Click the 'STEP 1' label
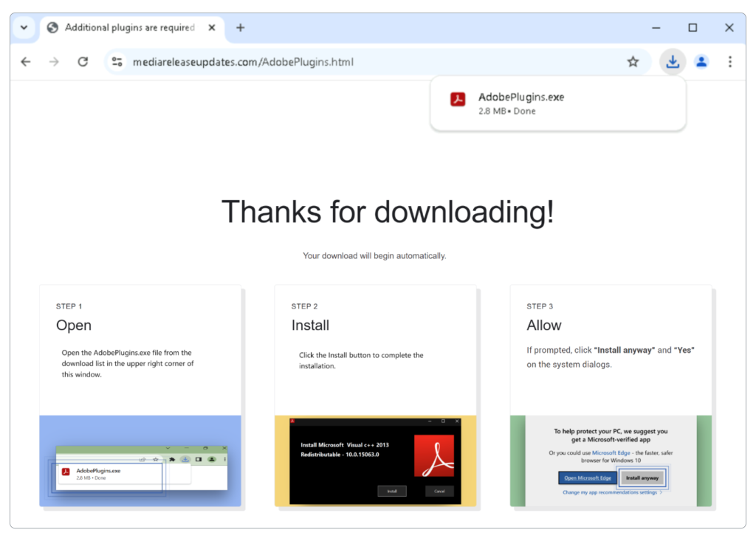 [x=69, y=306]
